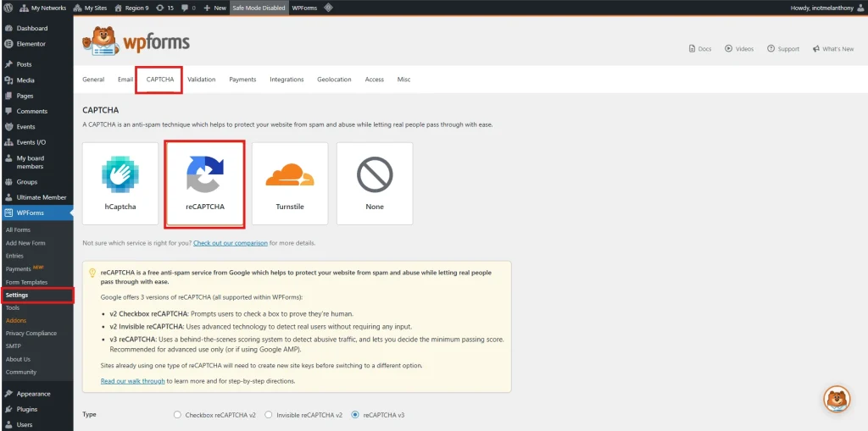The image size is (868, 431).
Task: Open My Sites in admin bar
Action: coord(91,8)
